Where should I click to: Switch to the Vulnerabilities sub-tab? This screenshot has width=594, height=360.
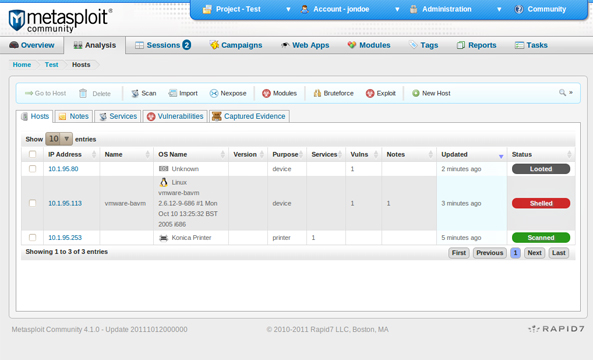pyautogui.click(x=175, y=116)
